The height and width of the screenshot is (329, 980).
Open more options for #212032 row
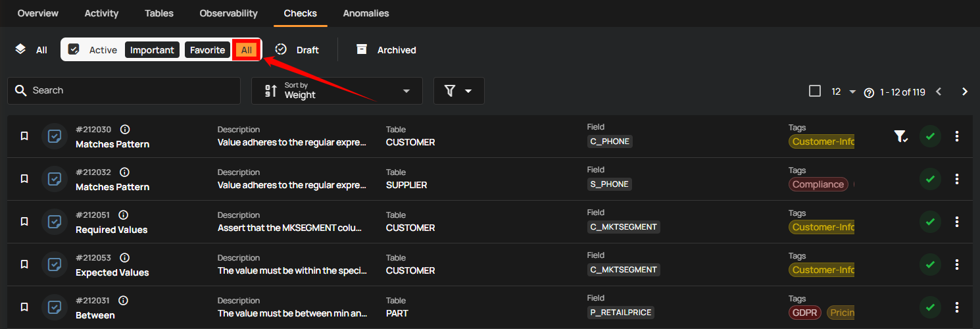957,179
